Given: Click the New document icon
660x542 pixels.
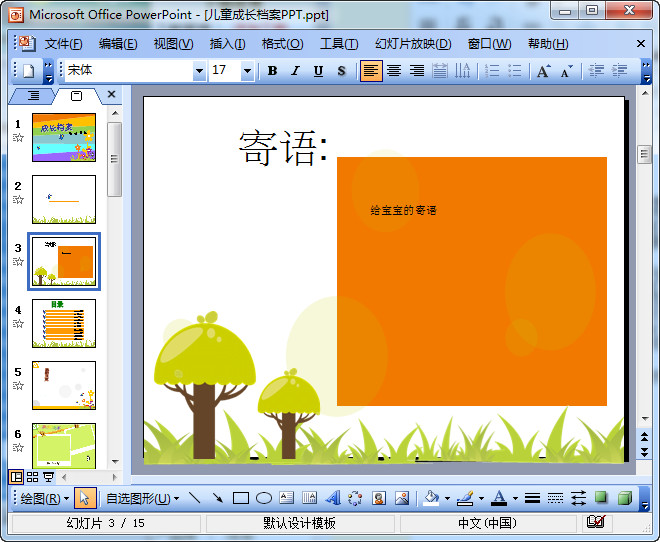Looking at the screenshot, I should pyautogui.click(x=29, y=71).
